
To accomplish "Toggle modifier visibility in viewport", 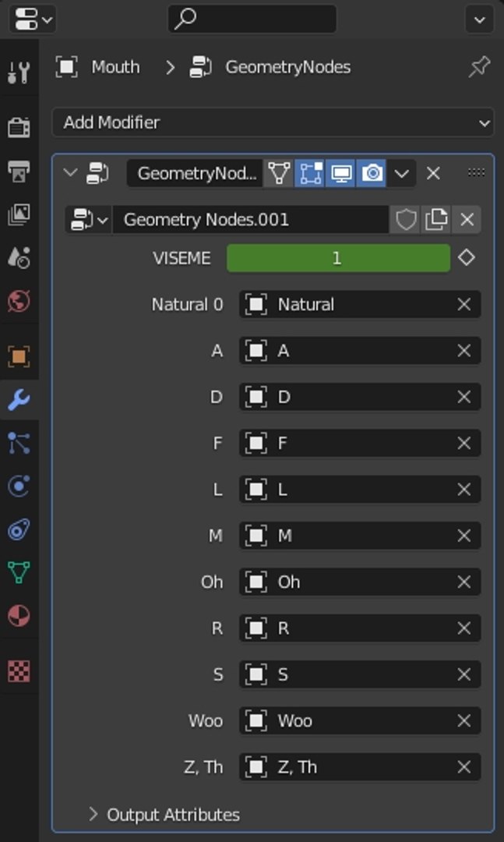I will click(341, 173).
